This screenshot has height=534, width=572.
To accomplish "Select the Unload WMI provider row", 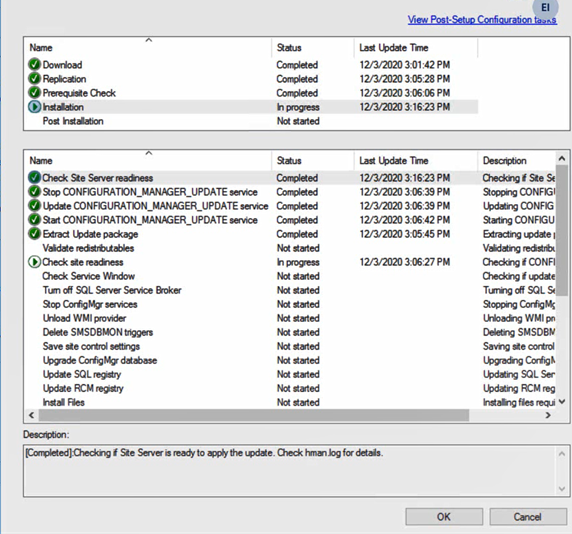I will pyautogui.click(x=291, y=318).
